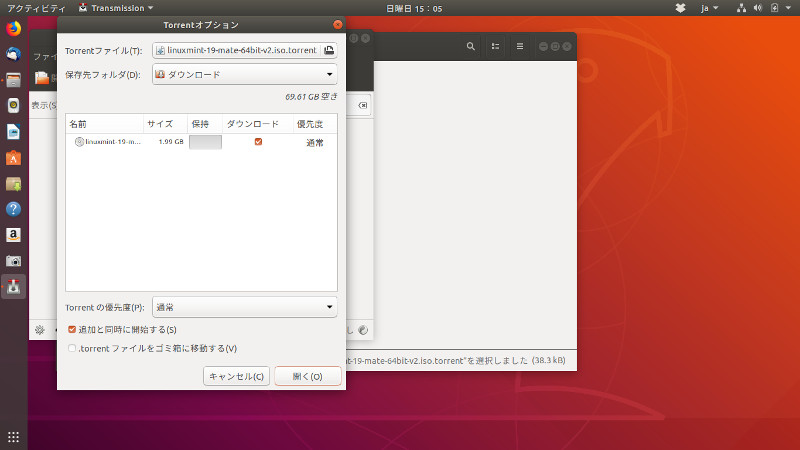This screenshot has width=800, height=450.
Task: Open Firefox from the dock
Action: pyautogui.click(x=14, y=28)
